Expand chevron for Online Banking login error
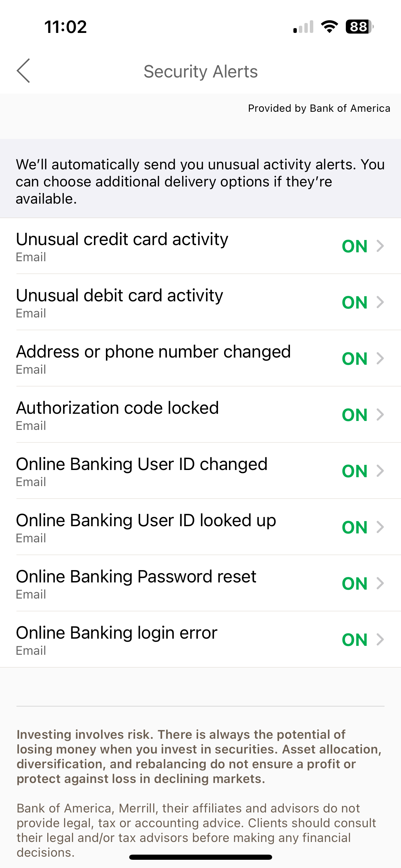 (x=380, y=640)
